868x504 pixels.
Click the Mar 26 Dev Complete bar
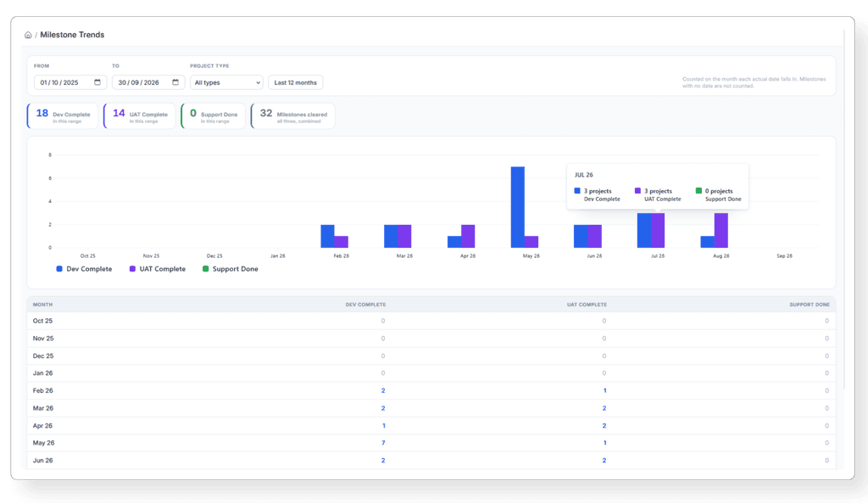(391, 236)
